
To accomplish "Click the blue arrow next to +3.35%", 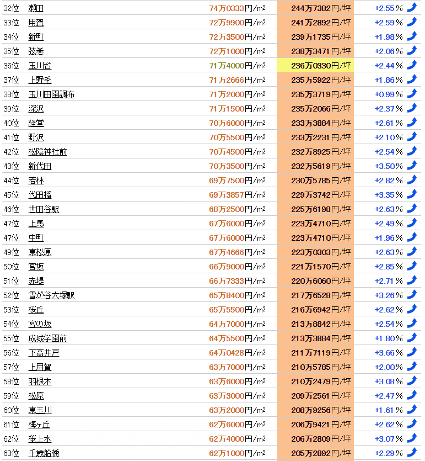I will pyautogui.click(x=412, y=194).
